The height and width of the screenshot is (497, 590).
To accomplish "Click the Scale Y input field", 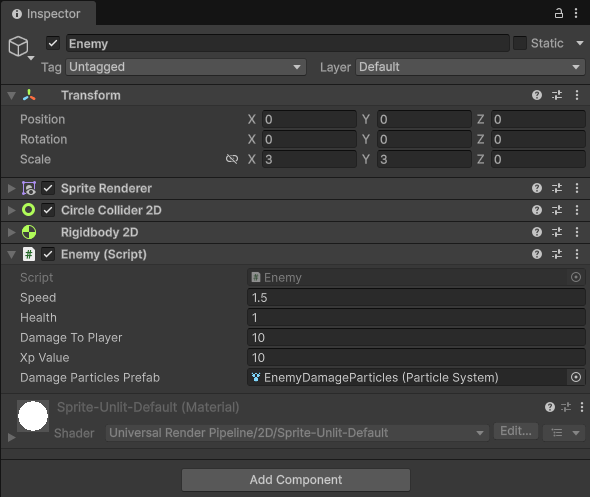I will coord(424,159).
